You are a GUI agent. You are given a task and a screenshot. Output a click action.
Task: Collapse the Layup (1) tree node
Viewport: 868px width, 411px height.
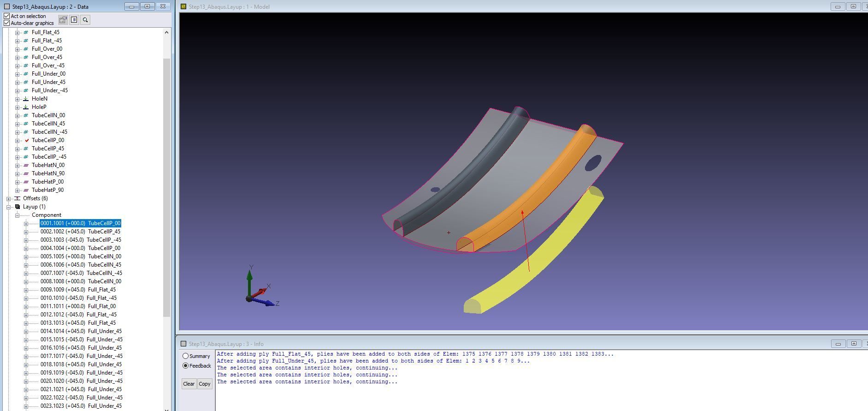[9, 207]
